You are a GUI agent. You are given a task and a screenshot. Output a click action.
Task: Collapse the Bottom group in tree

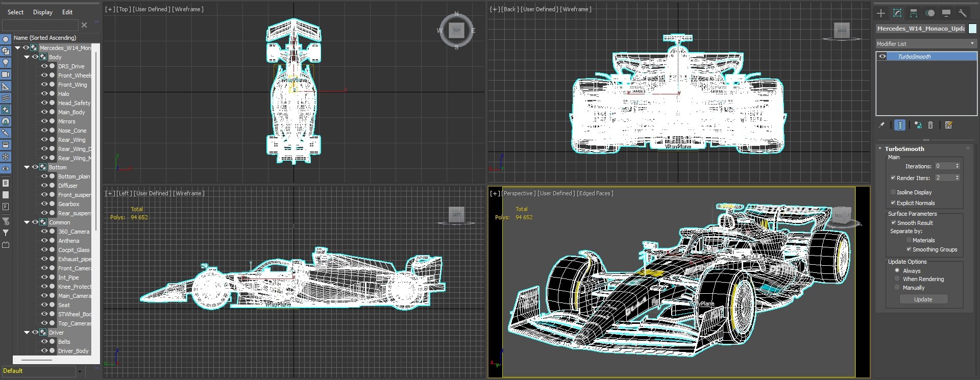click(x=27, y=167)
